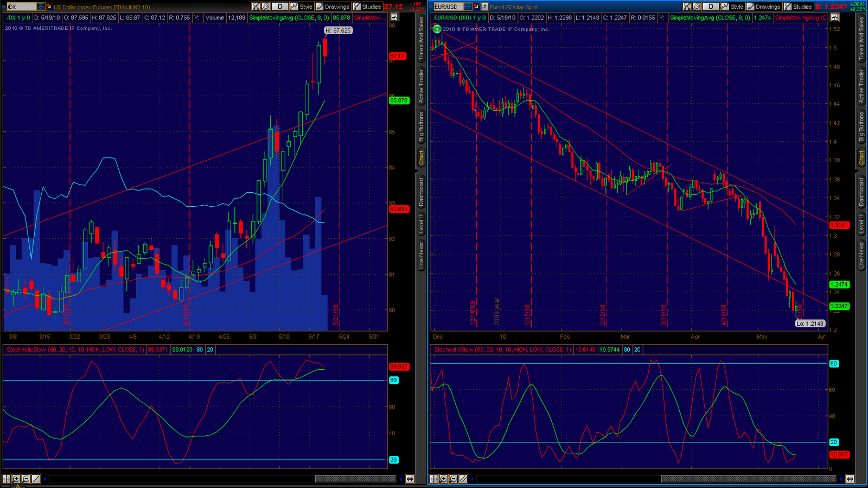Click the StochasticSlow study label under the EUR/USD chart
Viewport: 868px width, 488px height.
tap(503, 350)
